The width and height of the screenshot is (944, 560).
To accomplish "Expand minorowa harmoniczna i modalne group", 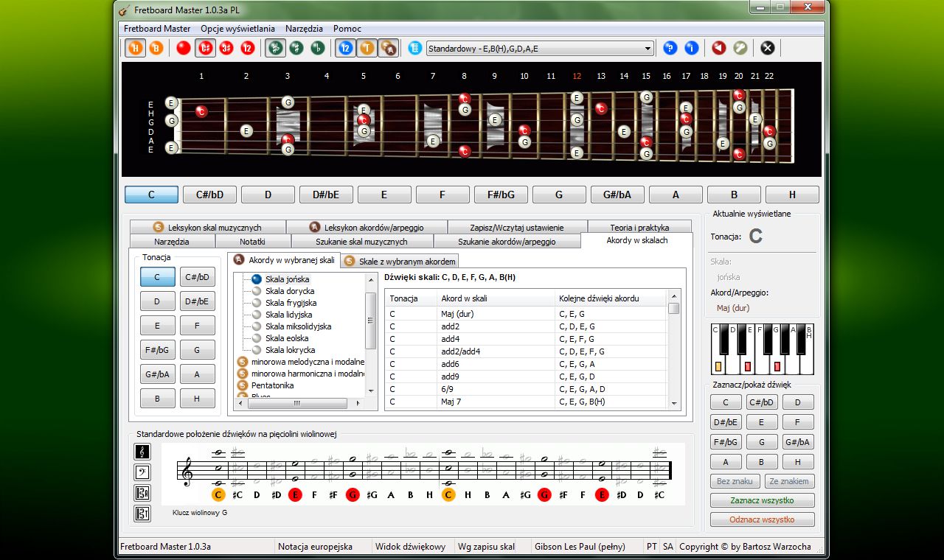I will click(x=301, y=374).
